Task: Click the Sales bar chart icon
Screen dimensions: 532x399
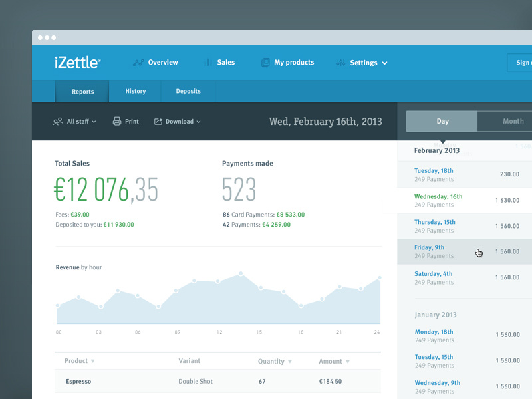Action: coord(208,63)
